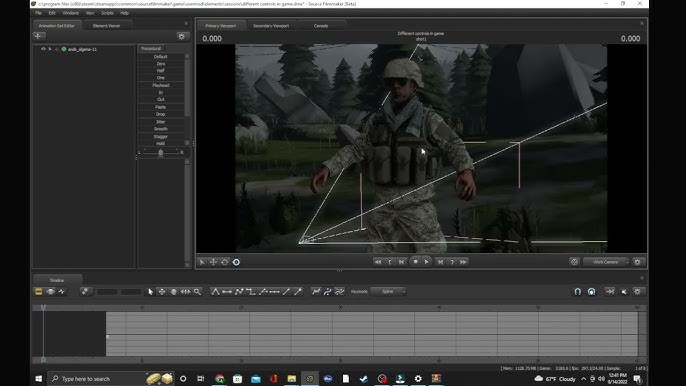Open the Spline keymode dropdown
Screen dimensions: 686x386
(x=388, y=291)
